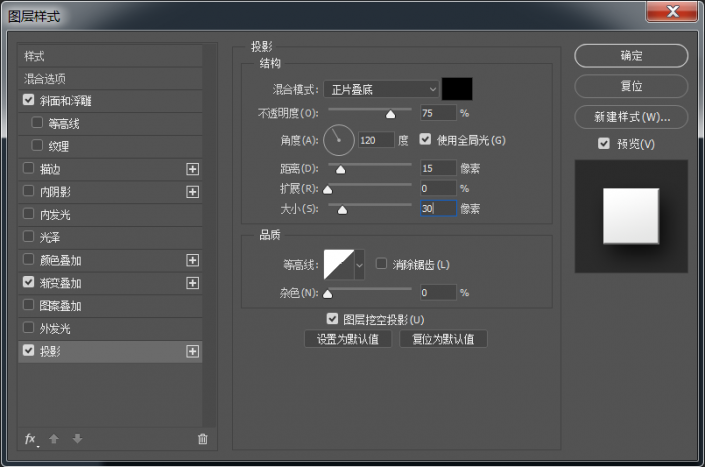The image size is (705, 467).
Task: Open the 等高线 contour picker arrow
Action: [x=359, y=265]
